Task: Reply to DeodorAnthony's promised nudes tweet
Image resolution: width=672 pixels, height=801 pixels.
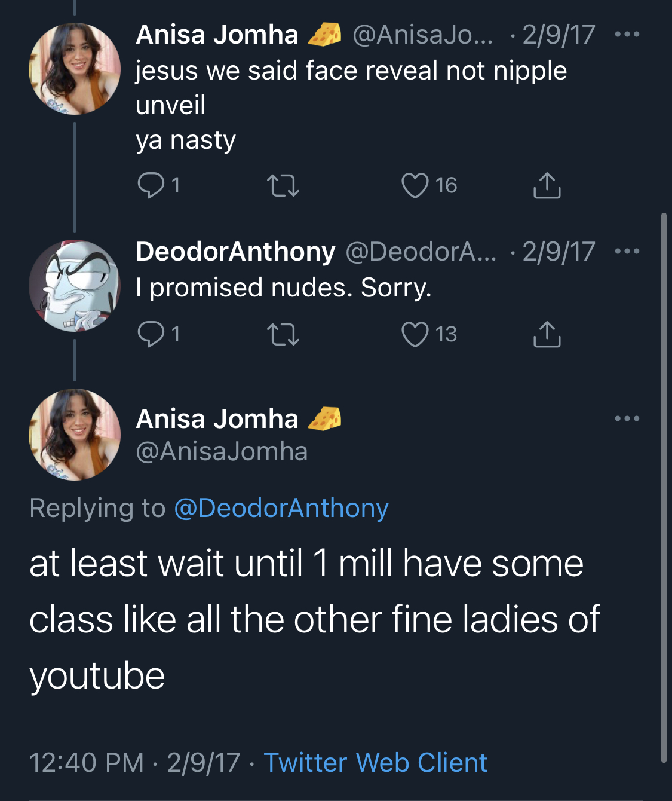Action: 151,334
